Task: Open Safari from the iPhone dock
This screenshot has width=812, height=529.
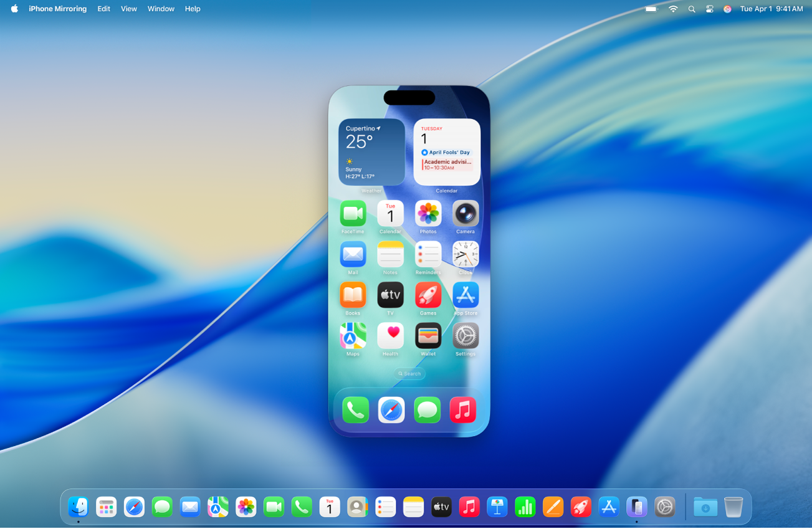Action: click(391, 409)
